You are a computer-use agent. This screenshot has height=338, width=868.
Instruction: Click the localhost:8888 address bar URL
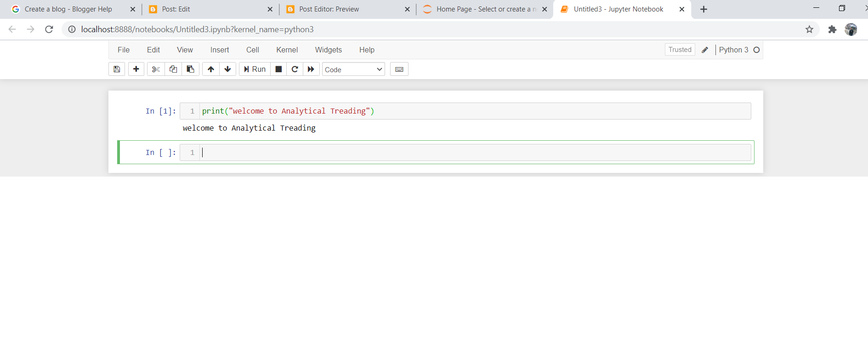click(198, 29)
